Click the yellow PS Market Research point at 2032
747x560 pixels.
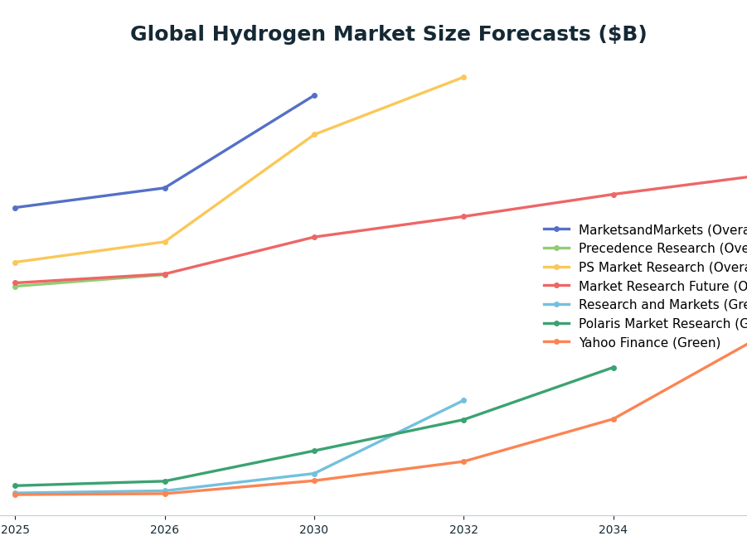pyautogui.click(x=463, y=77)
